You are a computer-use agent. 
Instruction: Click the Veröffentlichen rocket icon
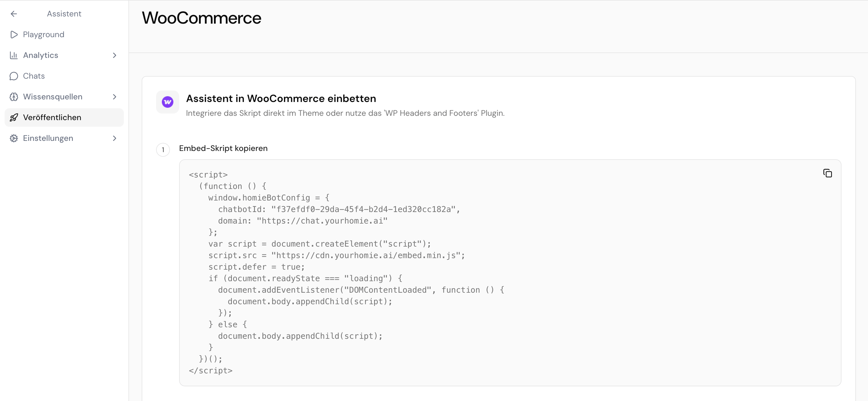14,118
